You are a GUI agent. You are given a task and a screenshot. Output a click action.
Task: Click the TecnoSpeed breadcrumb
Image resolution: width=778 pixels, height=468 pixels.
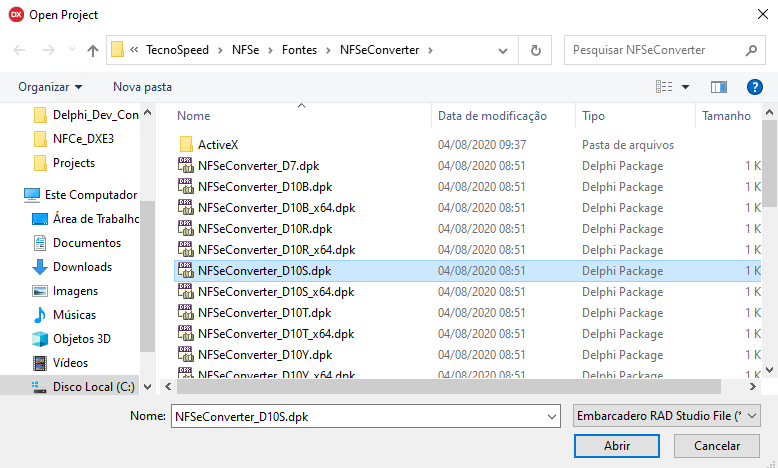[x=177, y=50]
